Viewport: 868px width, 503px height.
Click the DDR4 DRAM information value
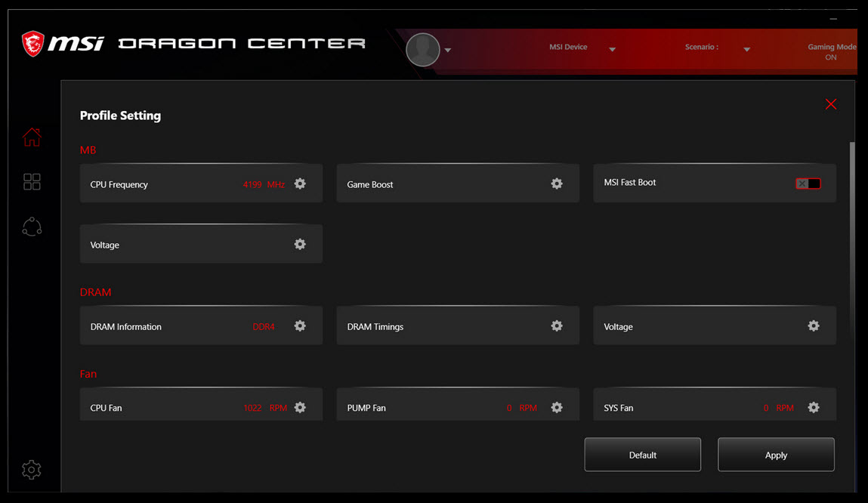pyautogui.click(x=264, y=326)
